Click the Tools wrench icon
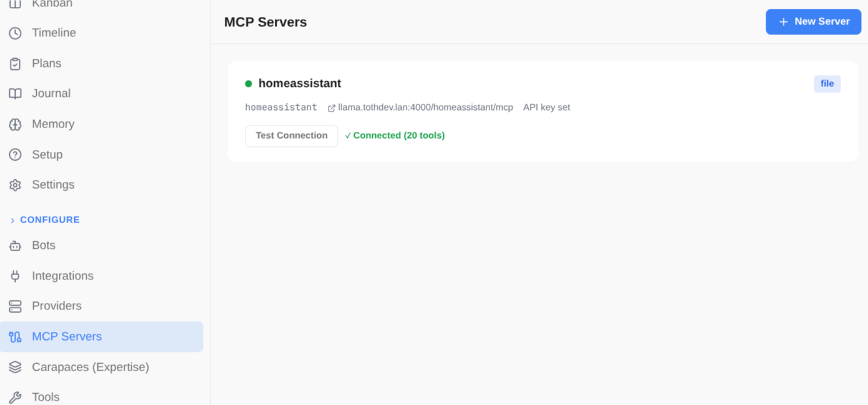Screen dimensions: 868x405 pos(14,396)
